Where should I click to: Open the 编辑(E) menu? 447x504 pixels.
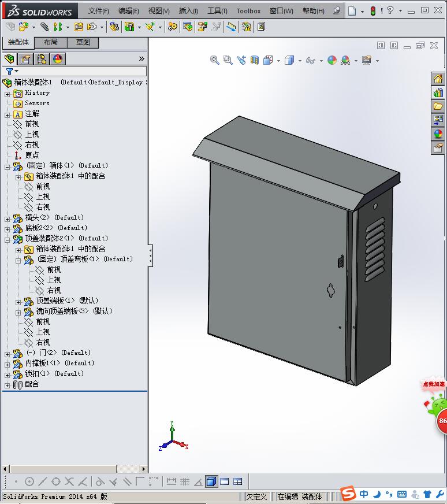pos(128,11)
